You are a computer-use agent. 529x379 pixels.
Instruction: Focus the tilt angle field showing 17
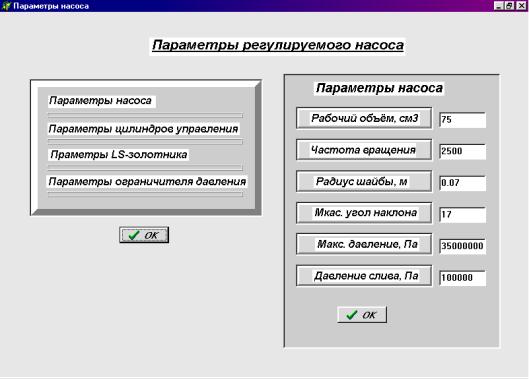(x=463, y=214)
